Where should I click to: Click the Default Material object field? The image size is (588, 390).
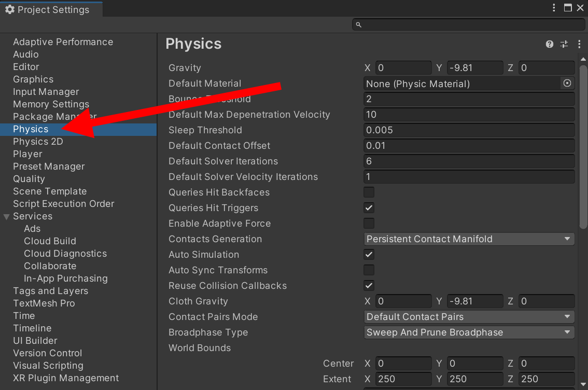pyautogui.click(x=469, y=83)
